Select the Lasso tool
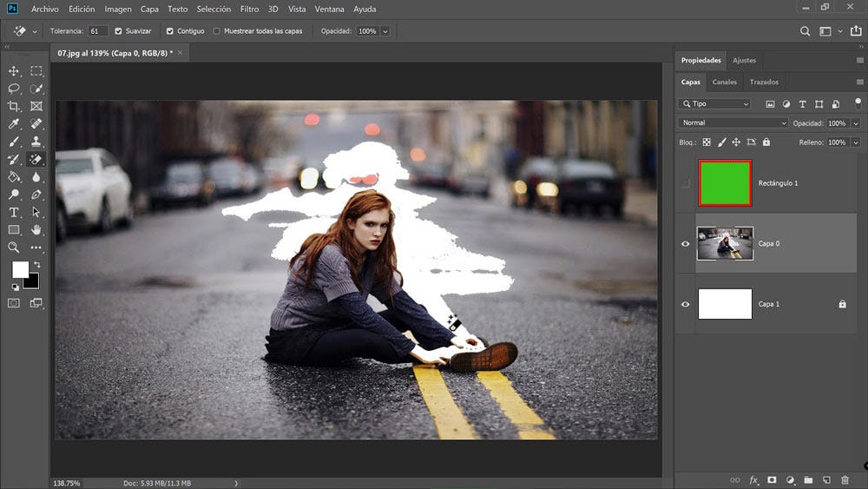 click(14, 89)
